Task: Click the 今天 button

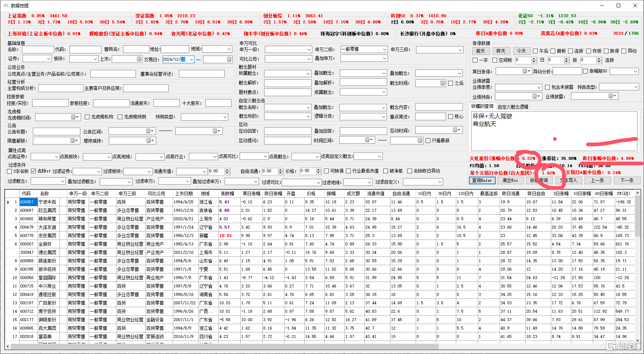Action: [x=522, y=51]
